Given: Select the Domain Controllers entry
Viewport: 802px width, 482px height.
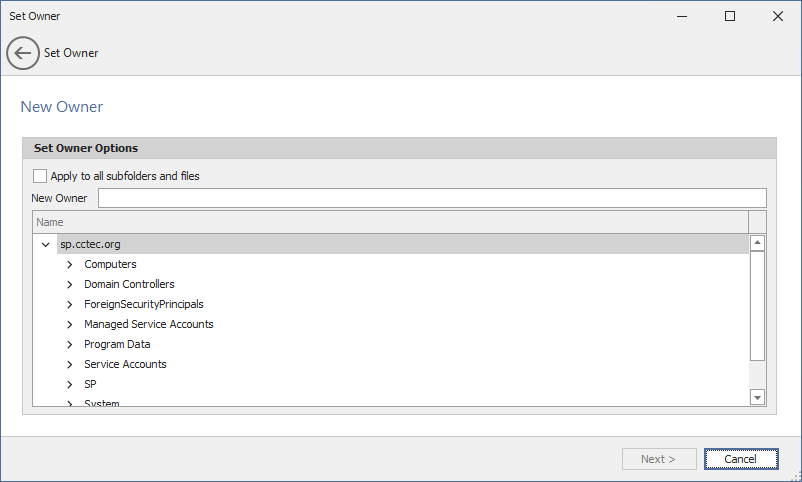Looking at the screenshot, I should click(x=129, y=284).
